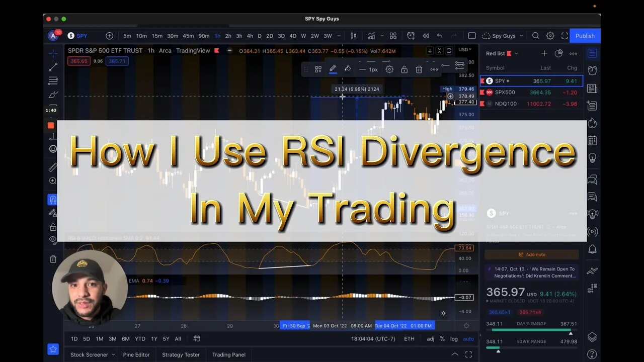Start bar replay rewind icon
This screenshot has width=644, height=362.
click(x=426, y=36)
